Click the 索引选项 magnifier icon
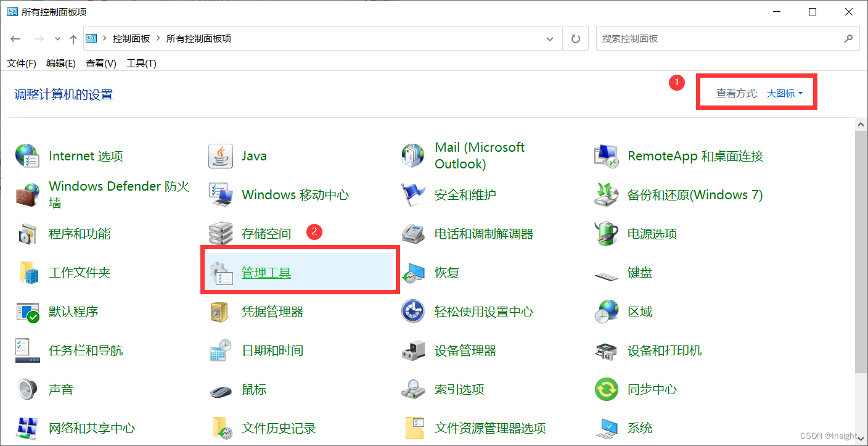 click(413, 389)
